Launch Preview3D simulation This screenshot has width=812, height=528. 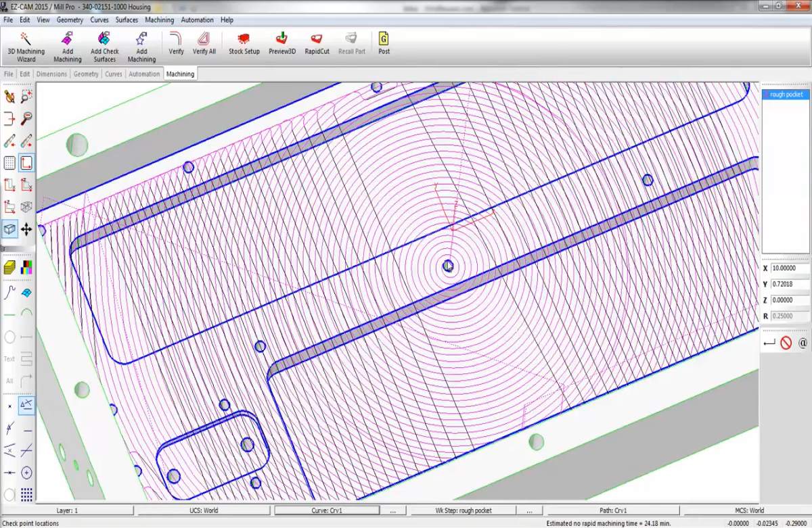[282, 43]
